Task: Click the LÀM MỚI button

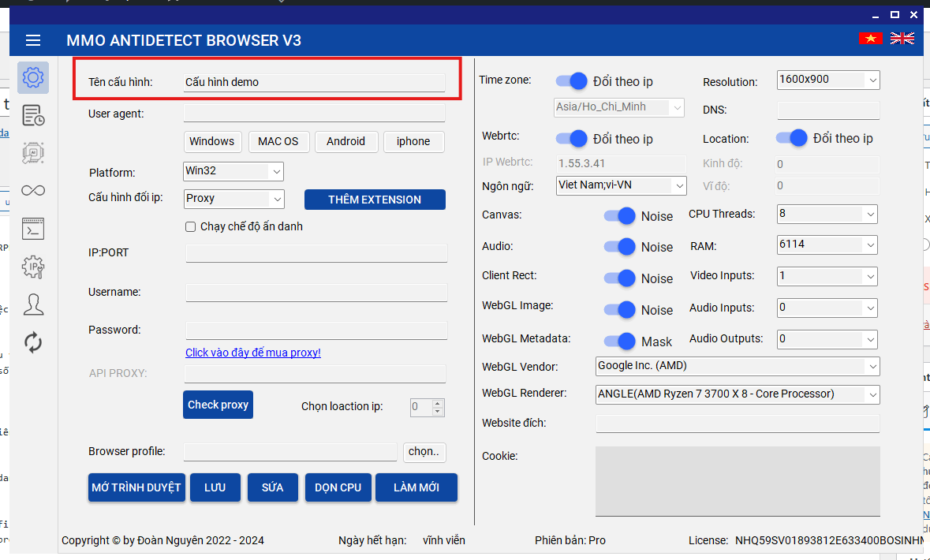Action: [x=416, y=487]
